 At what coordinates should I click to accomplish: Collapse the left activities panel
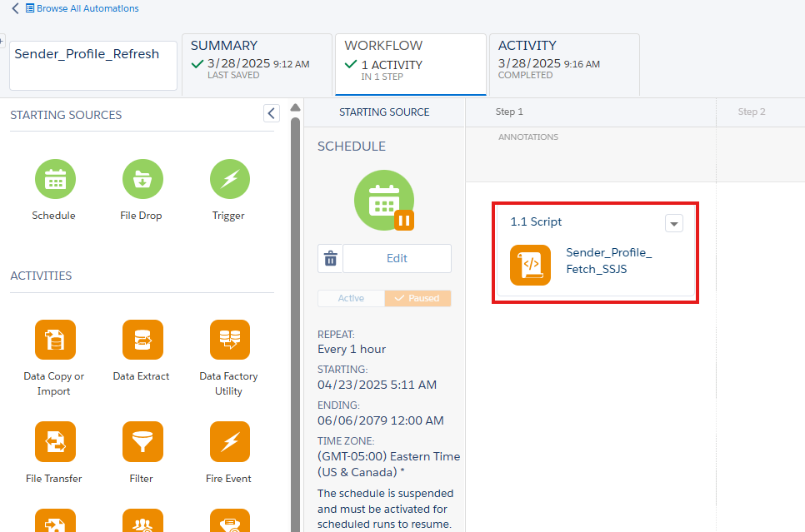(x=271, y=114)
